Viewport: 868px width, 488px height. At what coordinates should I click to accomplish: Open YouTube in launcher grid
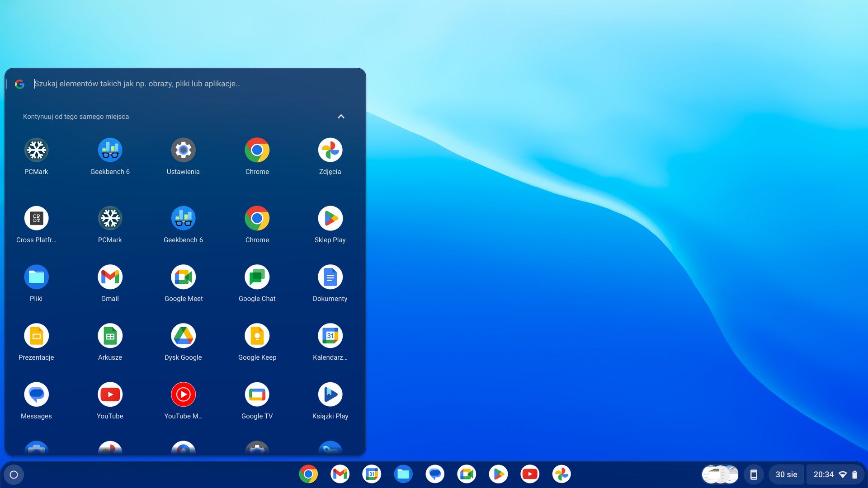point(110,401)
